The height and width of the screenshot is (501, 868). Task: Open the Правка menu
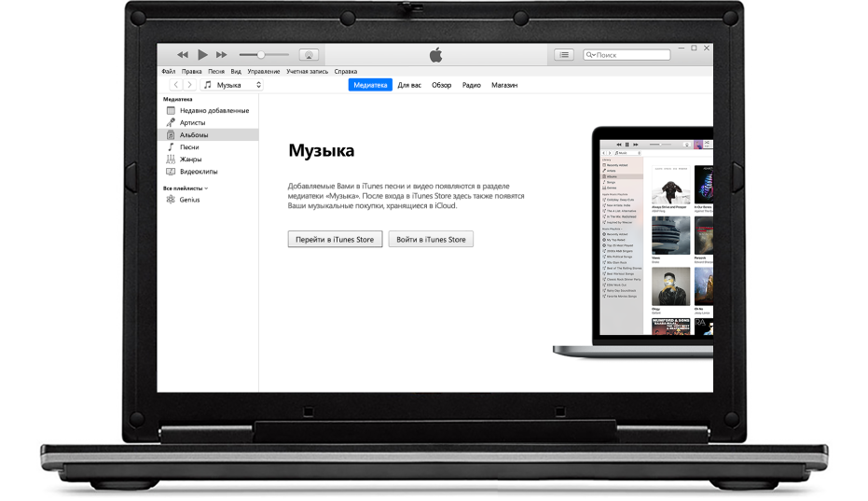pyautogui.click(x=191, y=72)
